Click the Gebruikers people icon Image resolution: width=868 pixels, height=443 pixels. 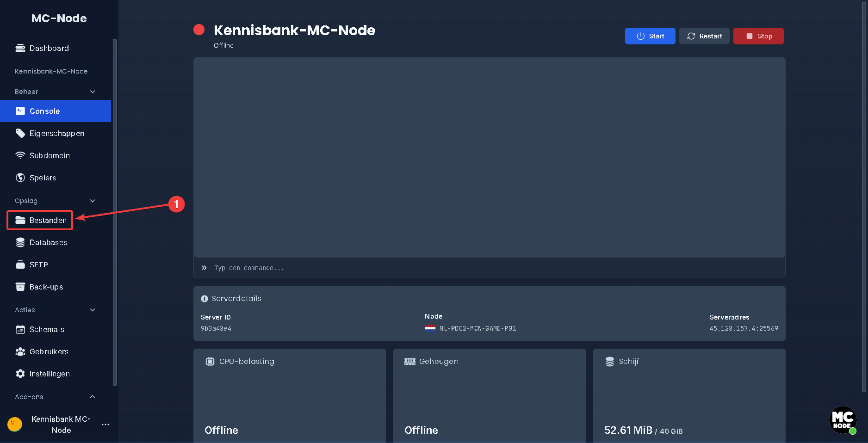click(x=20, y=351)
